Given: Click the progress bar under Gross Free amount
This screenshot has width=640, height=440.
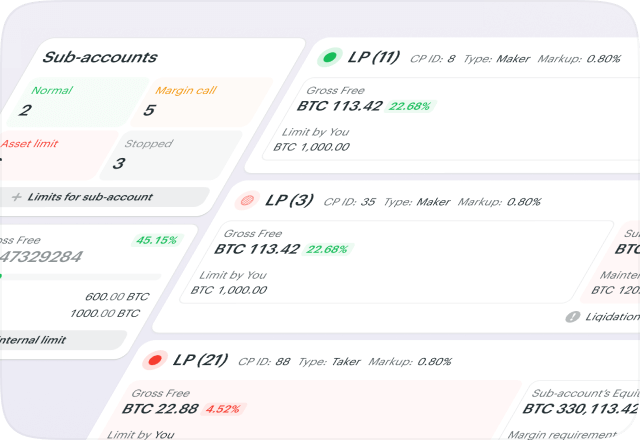Looking at the screenshot, I should pyautogui.click(x=80, y=276).
